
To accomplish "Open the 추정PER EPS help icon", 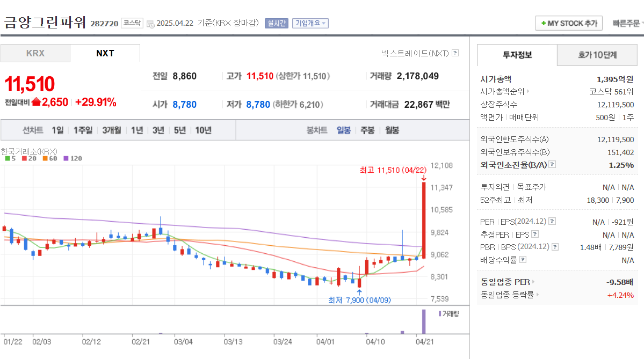I will (x=535, y=234).
